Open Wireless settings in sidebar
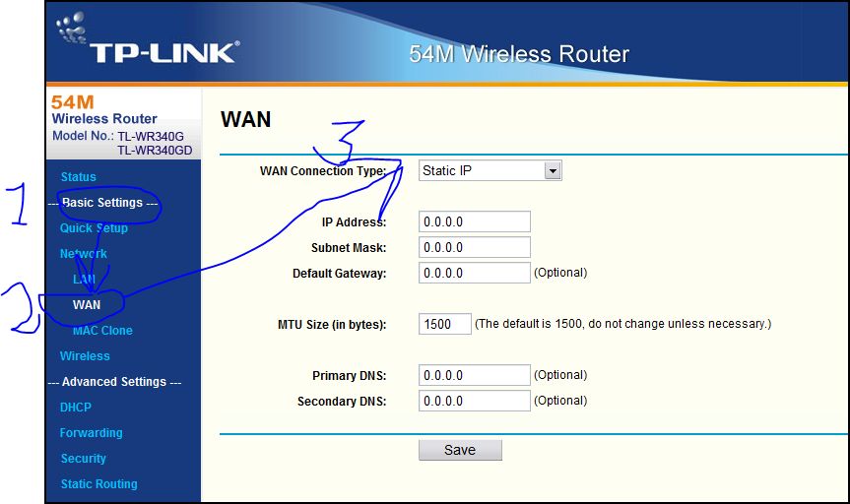 pos(85,356)
